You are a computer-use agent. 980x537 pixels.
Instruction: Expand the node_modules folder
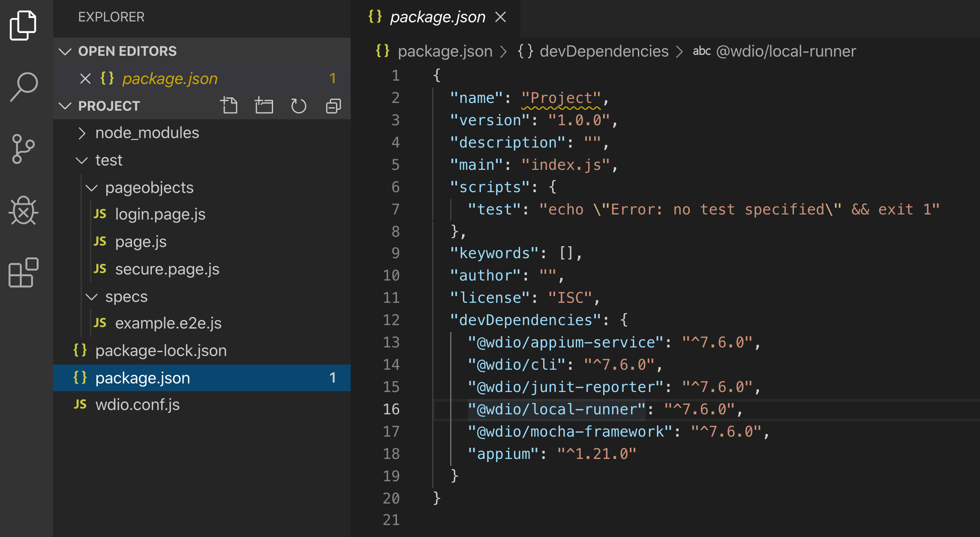pyautogui.click(x=147, y=133)
